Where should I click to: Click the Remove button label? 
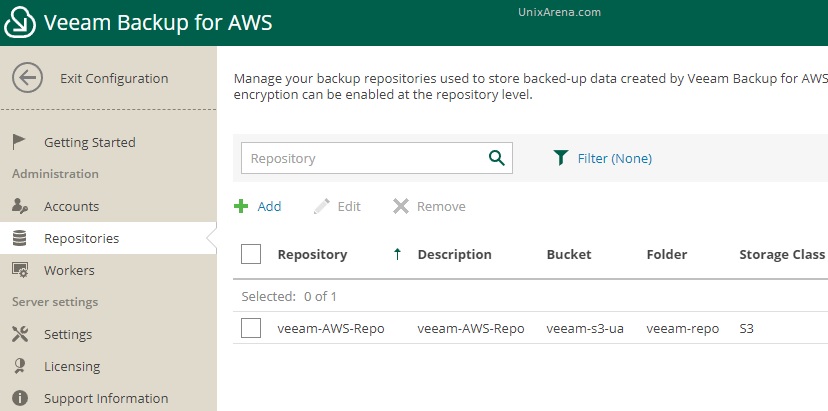coord(441,206)
